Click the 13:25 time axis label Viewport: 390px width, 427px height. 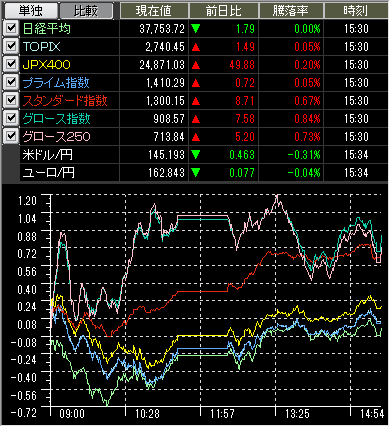coord(297,414)
